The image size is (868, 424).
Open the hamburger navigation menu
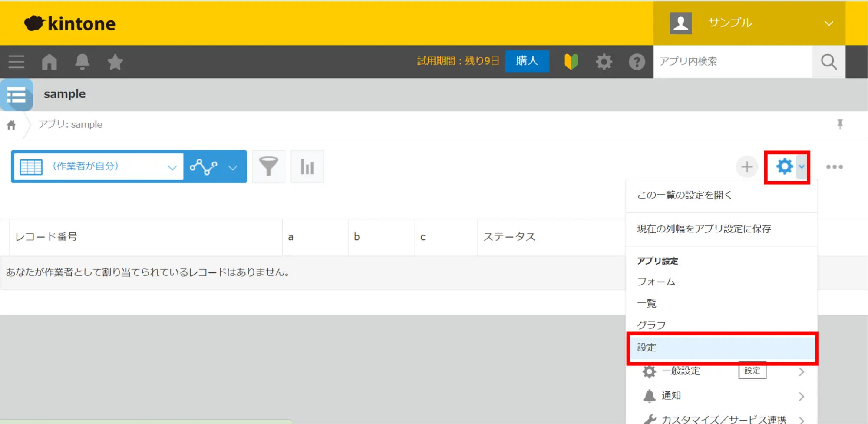[17, 62]
